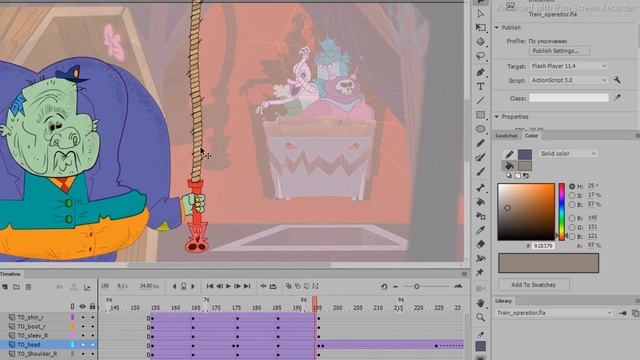Toggle visibility of TO_sleev_R layer
This screenshot has width=640, height=360.
[x=83, y=336]
